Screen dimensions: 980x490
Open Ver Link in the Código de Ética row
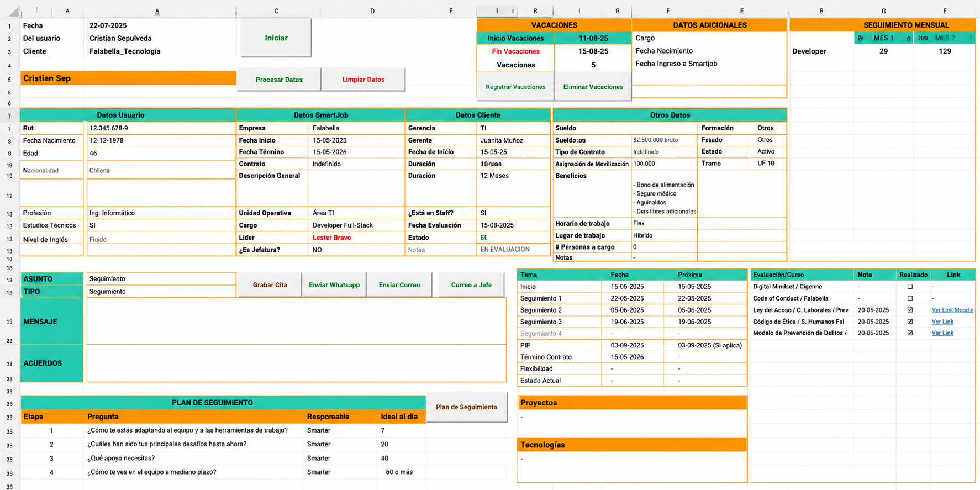coord(942,322)
